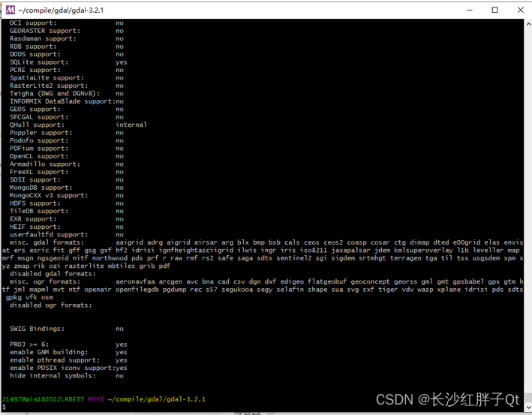532x415 pixels.
Task: Click the 'PCRE support:' line
Action: point(67,70)
